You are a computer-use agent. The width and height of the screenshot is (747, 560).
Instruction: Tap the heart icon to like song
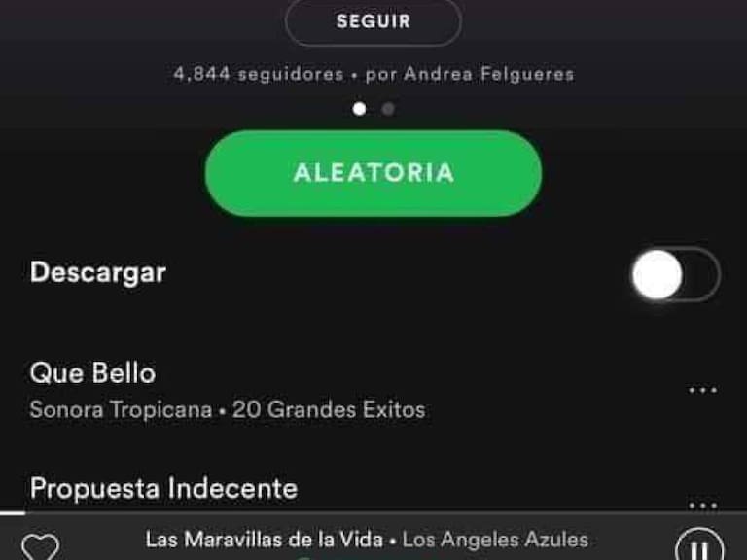coord(41,547)
